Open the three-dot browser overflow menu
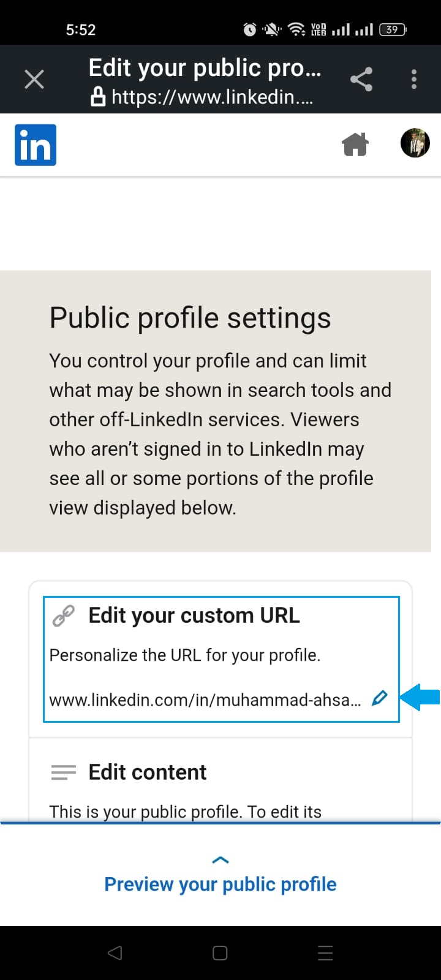Screen dimensions: 441x980 pyautogui.click(x=413, y=78)
